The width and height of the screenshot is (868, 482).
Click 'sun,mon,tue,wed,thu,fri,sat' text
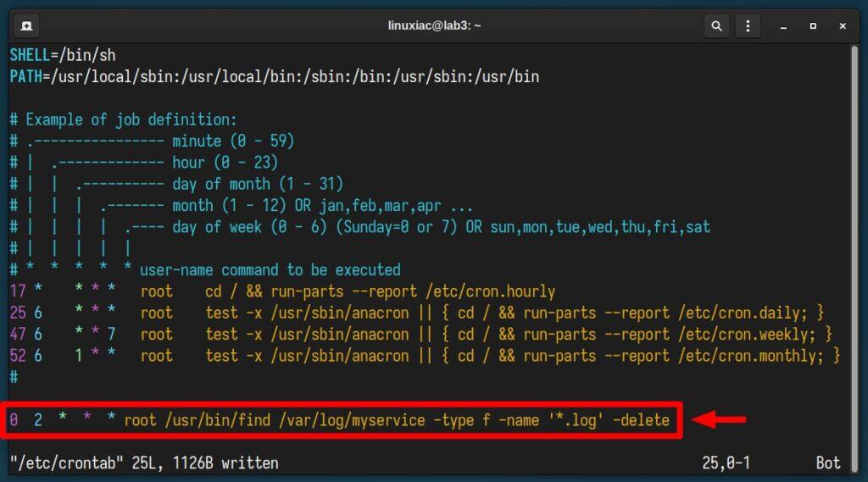point(600,227)
